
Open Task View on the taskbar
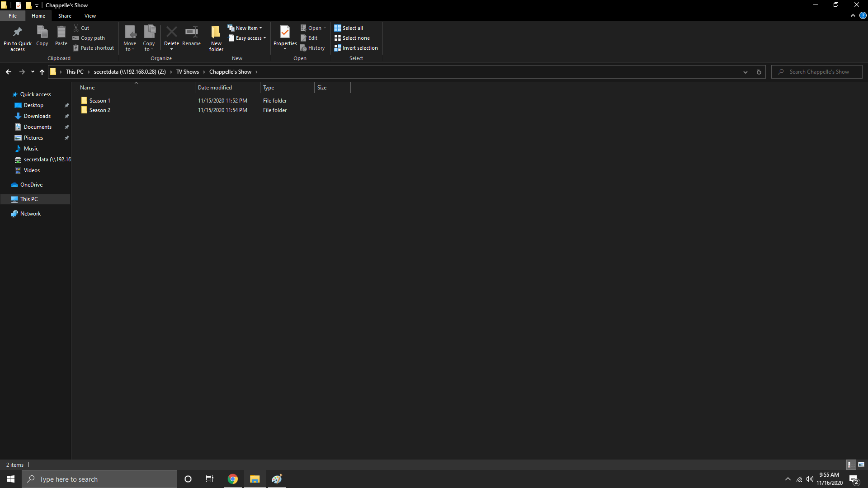[210, 479]
